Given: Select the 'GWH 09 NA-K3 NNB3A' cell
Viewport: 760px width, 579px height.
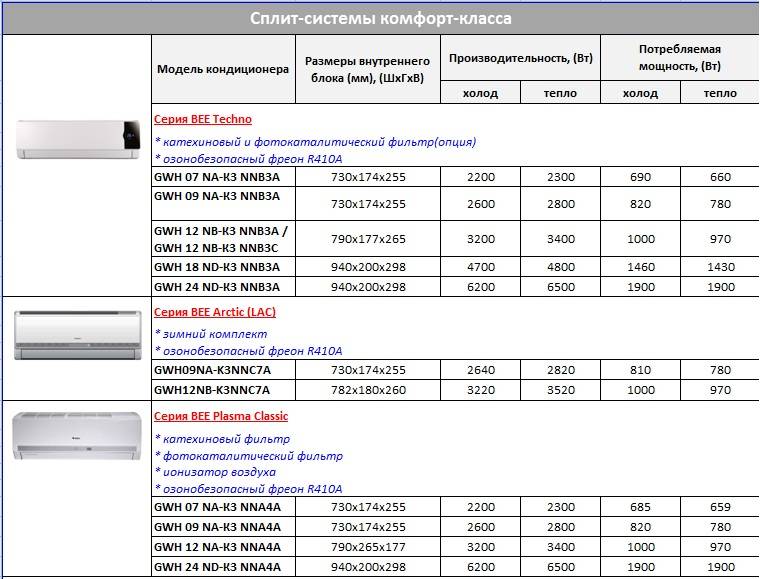Looking at the screenshot, I should click(x=223, y=203).
